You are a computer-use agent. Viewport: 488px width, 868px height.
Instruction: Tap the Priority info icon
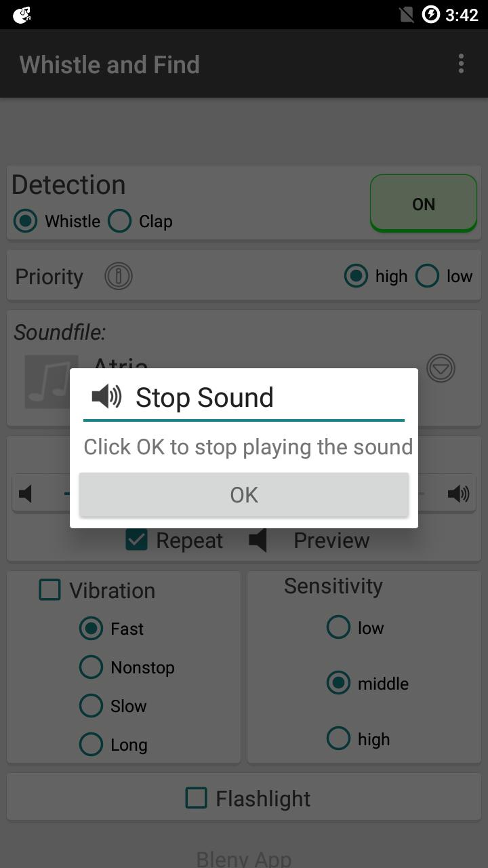point(119,276)
